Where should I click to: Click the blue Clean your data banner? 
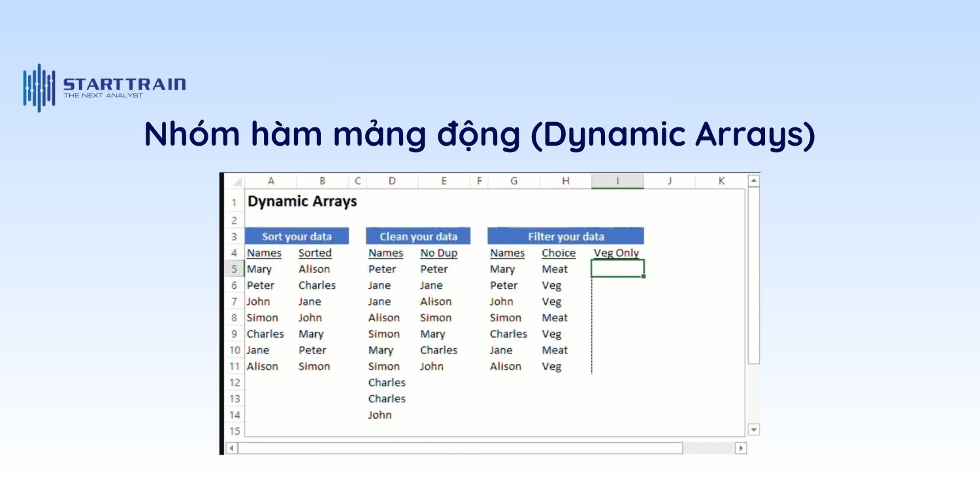coord(417,236)
